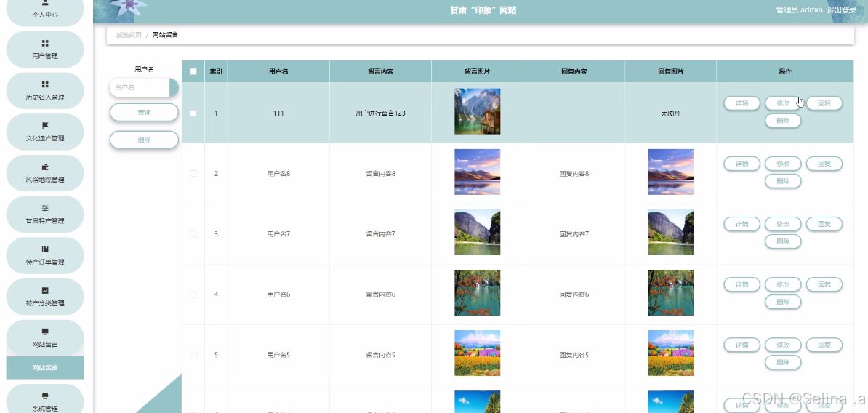The image size is (868, 413).
Task: Click 回复 for the 用户名8 row
Action: pos(824,164)
